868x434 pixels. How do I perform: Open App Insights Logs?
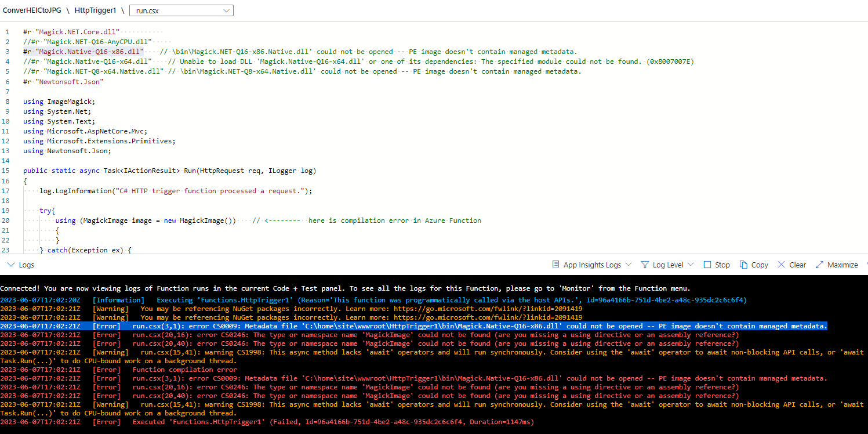(591, 265)
